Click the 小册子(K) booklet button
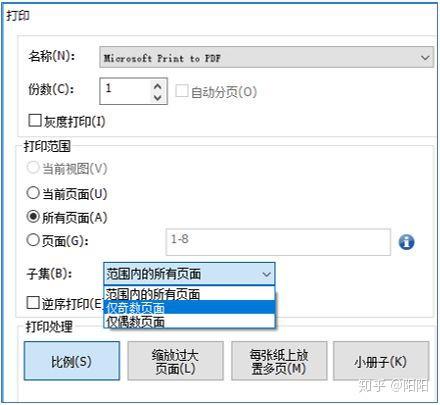440x405 pixels. coord(381,361)
